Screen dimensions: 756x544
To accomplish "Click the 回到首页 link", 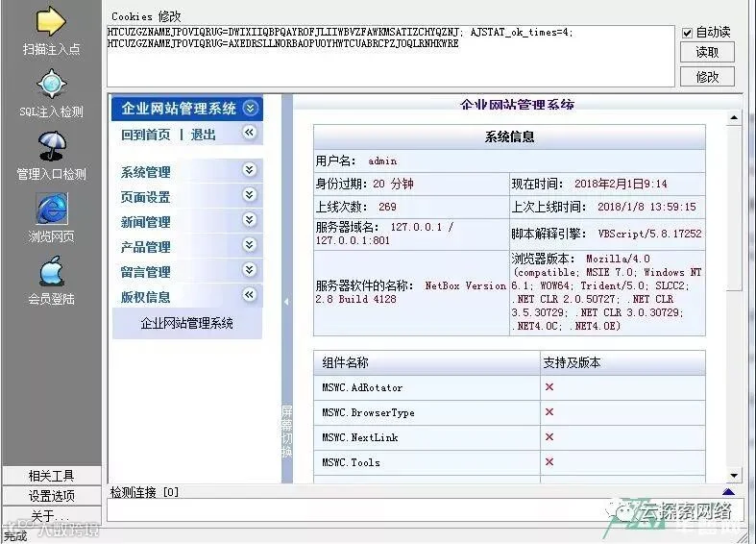I will click(146, 135).
